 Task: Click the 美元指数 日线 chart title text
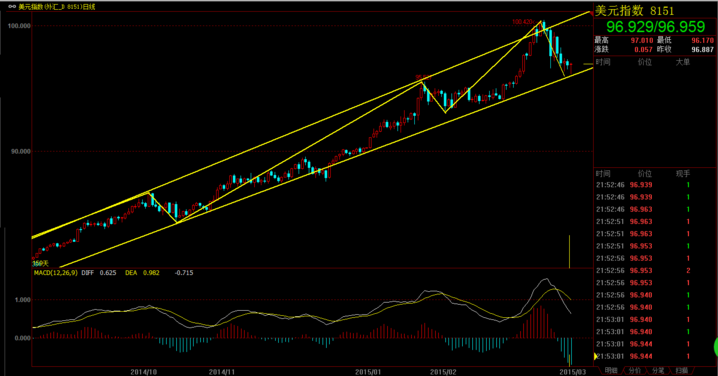pyautogui.click(x=57, y=7)
